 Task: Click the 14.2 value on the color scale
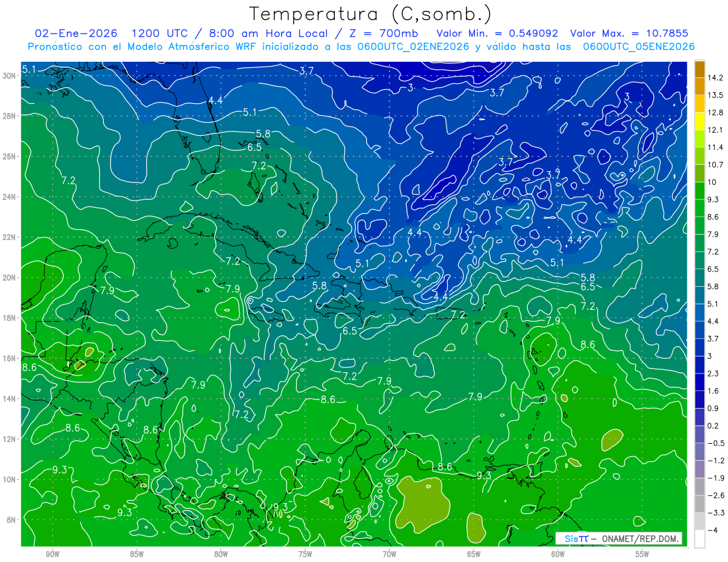[x=716, y=78]
